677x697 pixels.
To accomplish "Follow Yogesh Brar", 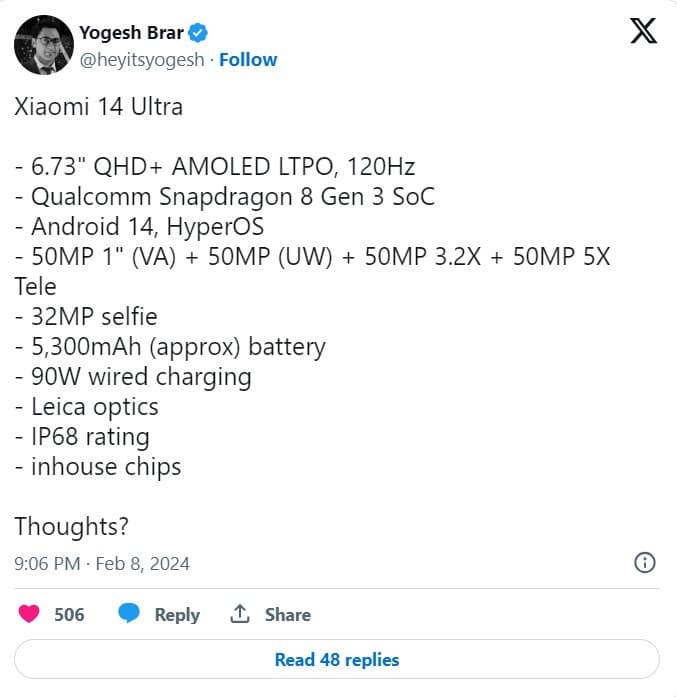I will click(x=248, y=60).
